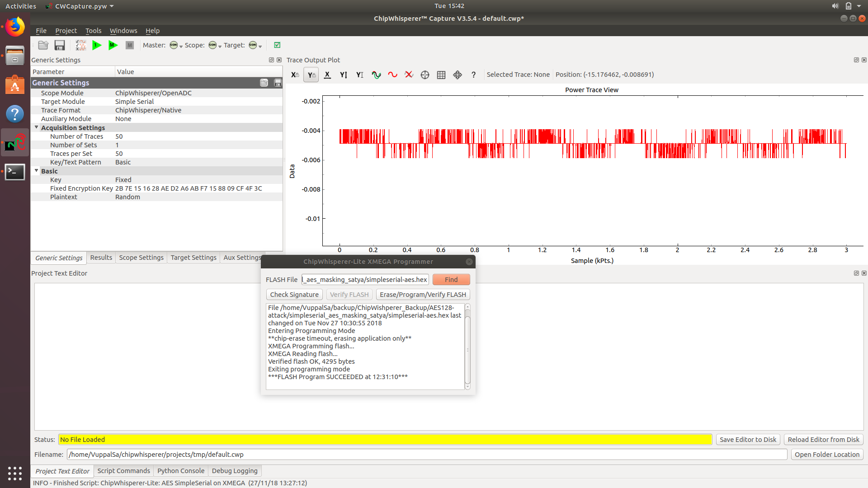Switch to the Results tab
Image resolution: width=868 pixels, height=488 pixels.
[x=101, y=258]
